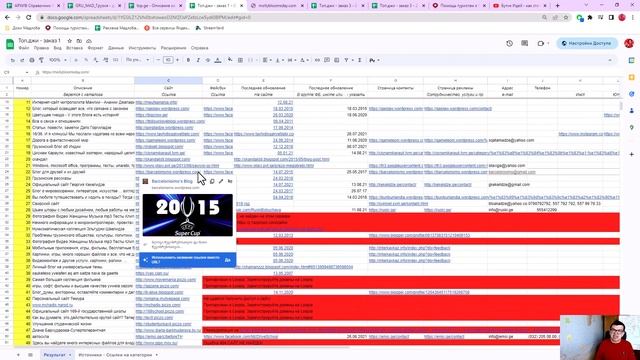Screen dimensions: 640x360
Task: Star the document with star icon
Action: click(69, 41)
